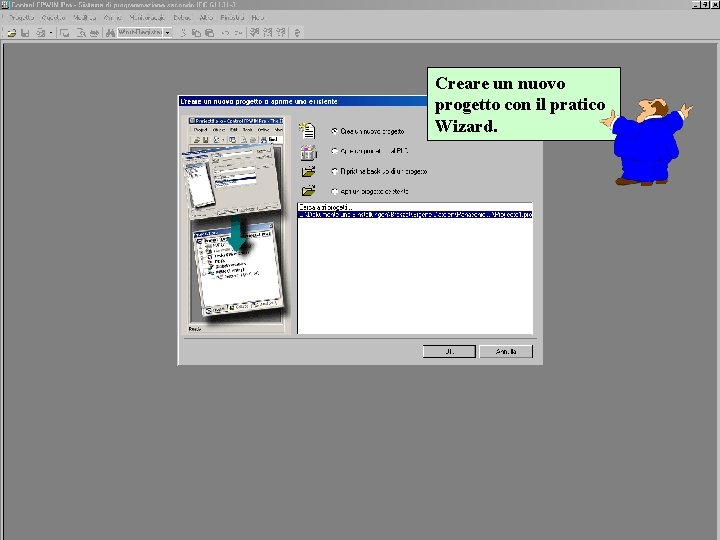
Task: Open the Help menu
Action: coord(258,17)
